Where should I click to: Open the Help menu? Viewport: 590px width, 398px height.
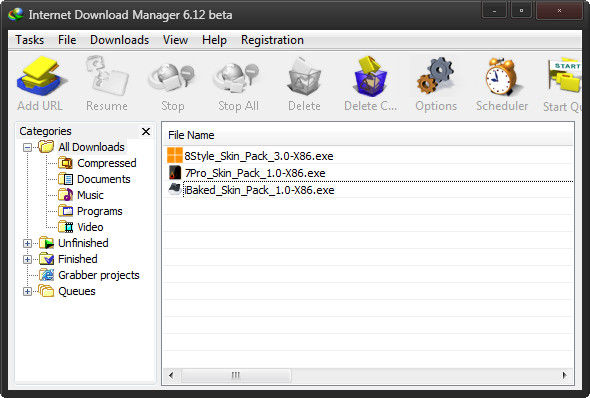214,40
